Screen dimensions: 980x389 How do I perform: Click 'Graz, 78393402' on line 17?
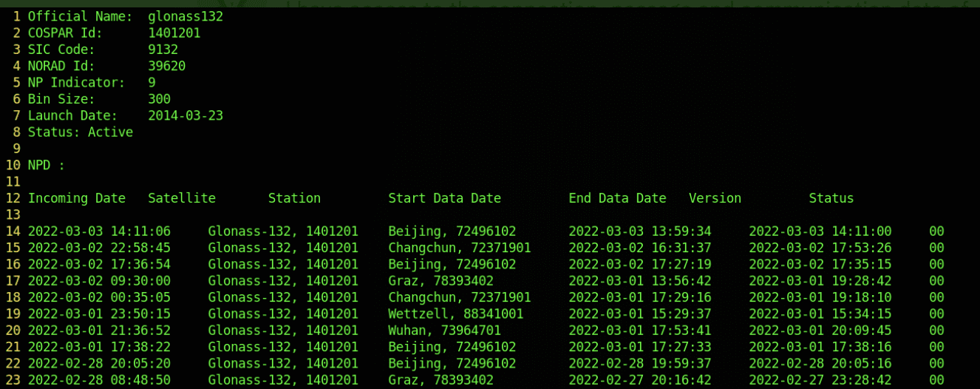click(441, 281)
